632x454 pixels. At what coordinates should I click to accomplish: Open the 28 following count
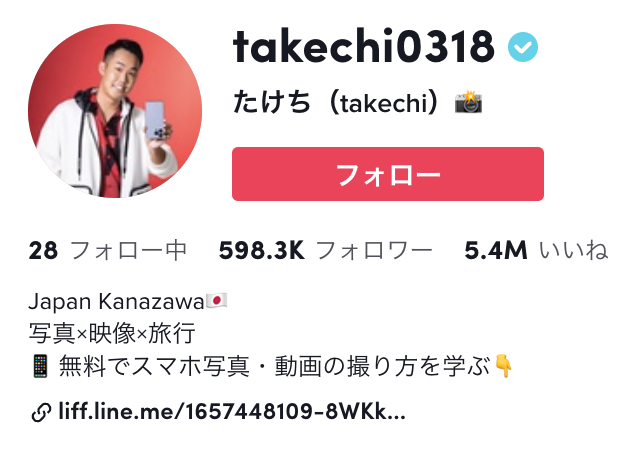[x=43, y=250]
